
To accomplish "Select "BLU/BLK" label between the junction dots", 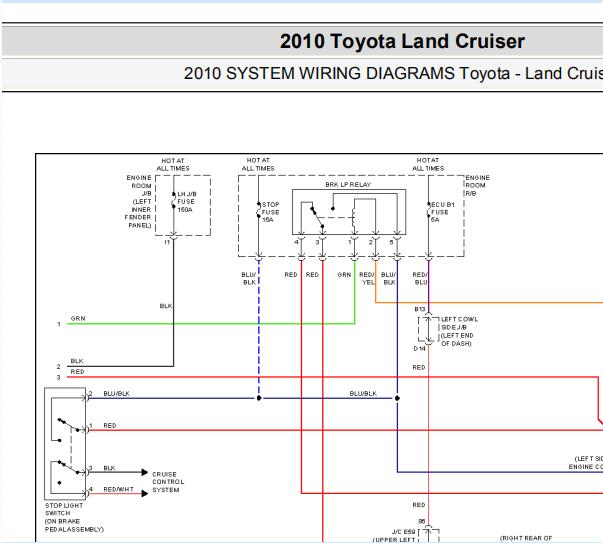I will (363, 393).
